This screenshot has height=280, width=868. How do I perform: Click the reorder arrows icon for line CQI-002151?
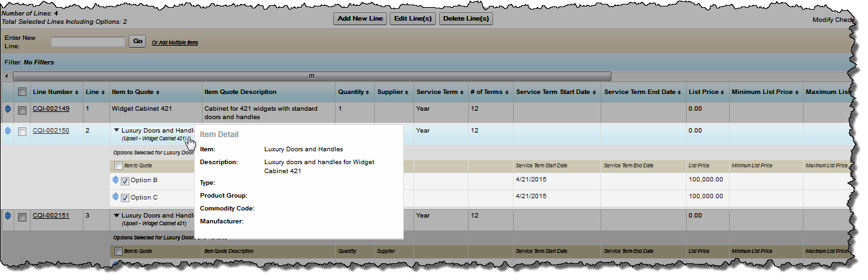click(8, 216)
